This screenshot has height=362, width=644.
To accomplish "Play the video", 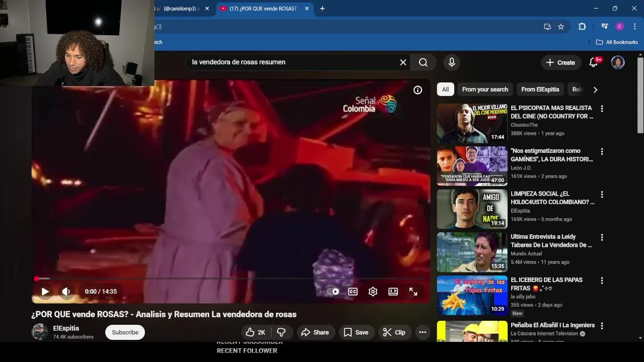I will point(45,292).
